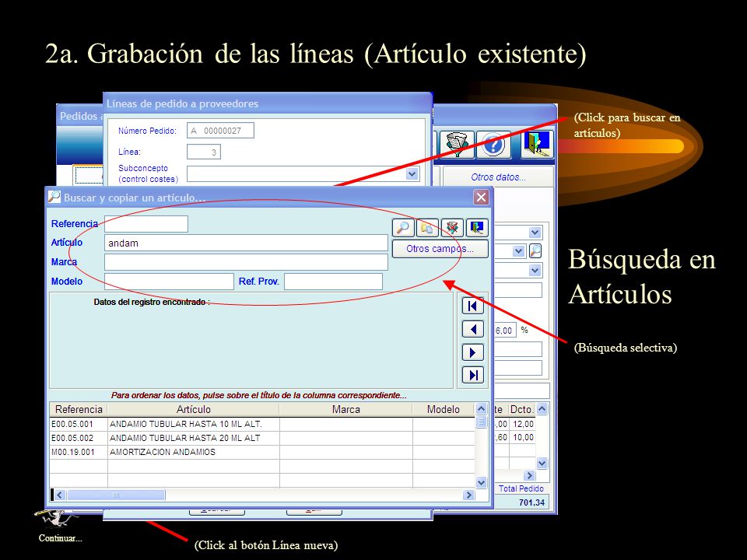Sort results by Marca column header
Viewport: 747px width, 560px height.
click(345, 410)
